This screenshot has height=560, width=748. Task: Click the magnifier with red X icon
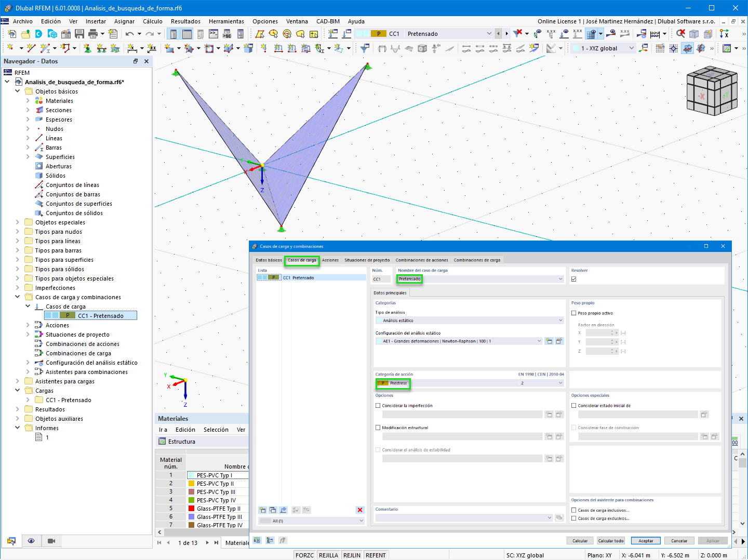680,34
